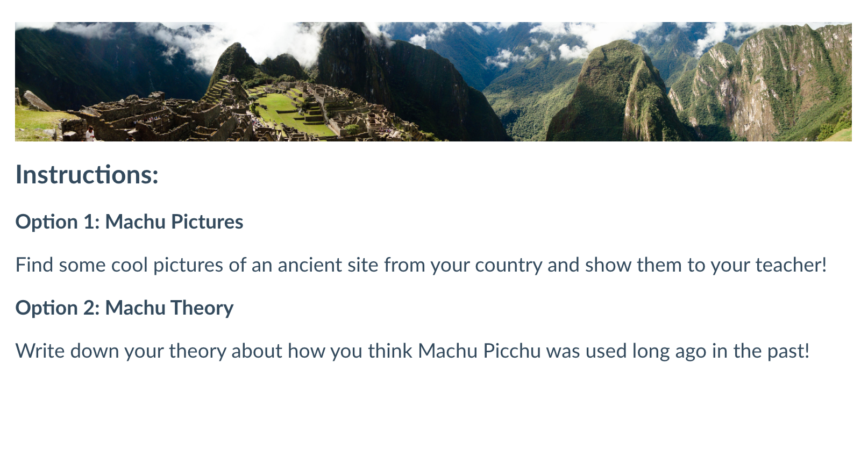Click the "Find some cool pictures" paragraph

(x=421, y=265)
